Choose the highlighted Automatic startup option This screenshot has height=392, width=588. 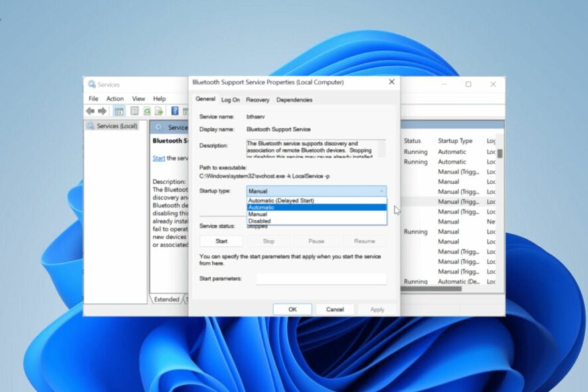pos(317,207)
